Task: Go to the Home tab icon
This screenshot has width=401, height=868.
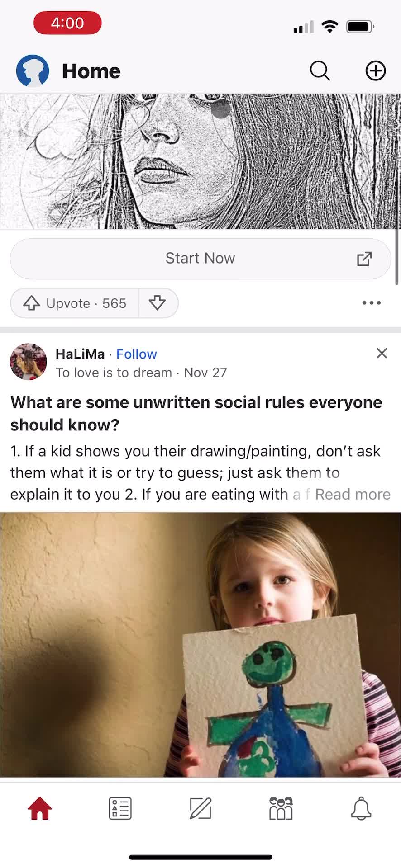Action: coord(40,808)
